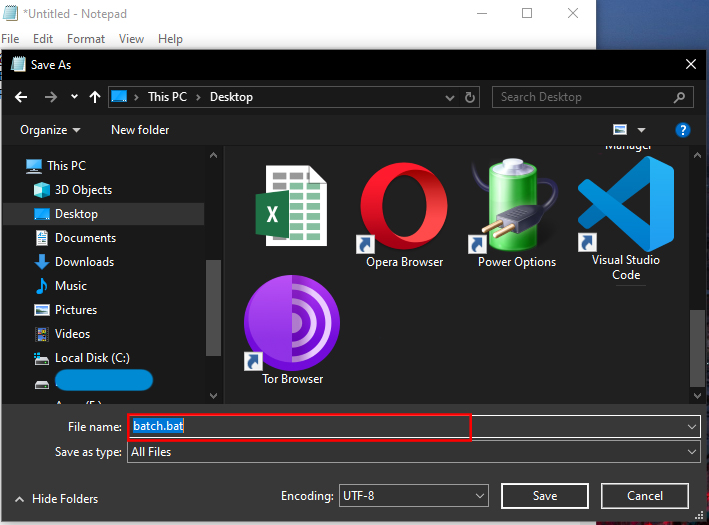The height and width of the screenshot is (525, 709).
Task: Open recent locations dropdown arrow
Action: click(74, 96)
